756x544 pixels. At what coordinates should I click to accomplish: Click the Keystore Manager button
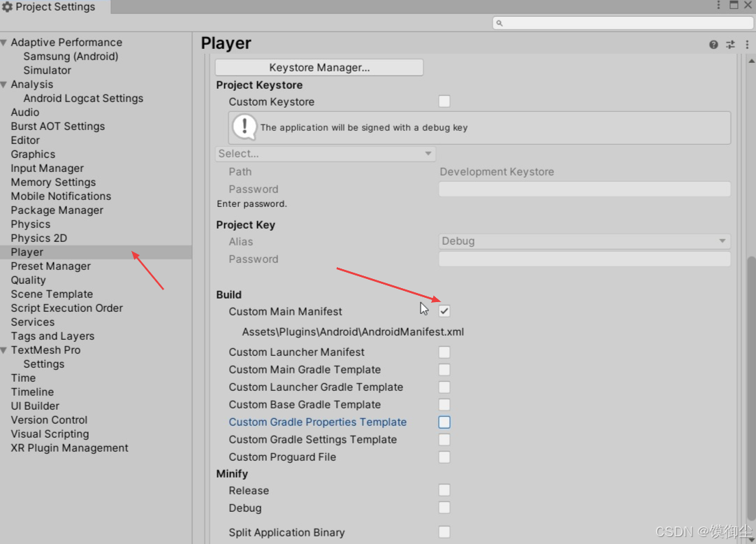[319, 67]
